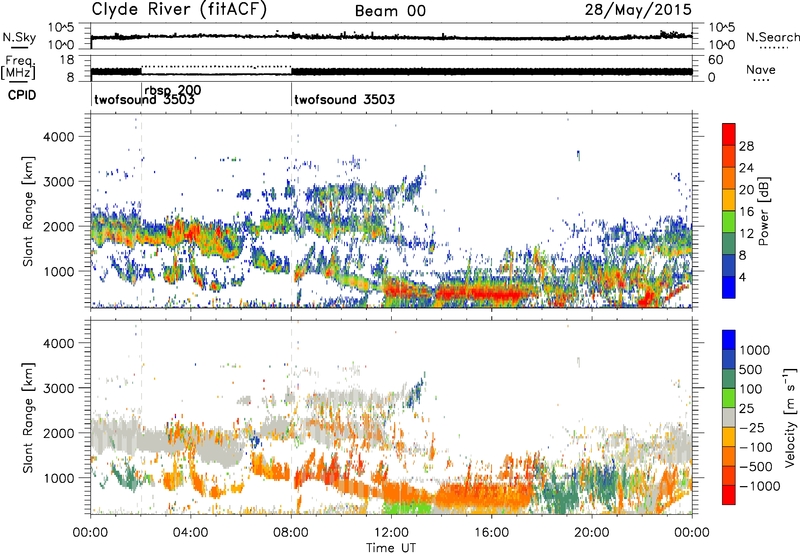Click the "12" Power colorbar tick label
The height and width of the screenshot is (554, 800).
tap(746, 234)
